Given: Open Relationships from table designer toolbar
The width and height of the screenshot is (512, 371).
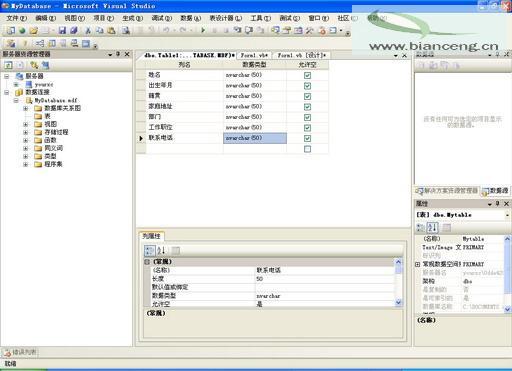Looking at the screenshot, I should pos(40,43).
